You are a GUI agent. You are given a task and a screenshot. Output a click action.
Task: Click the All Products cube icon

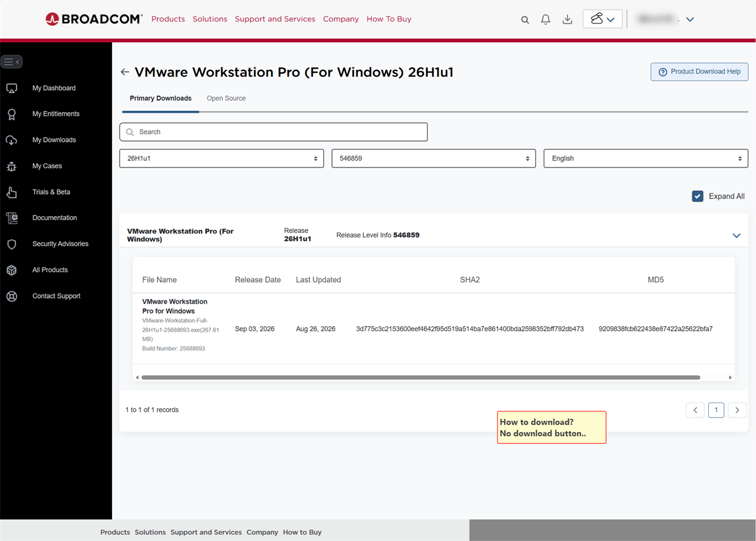coord(11,270)
